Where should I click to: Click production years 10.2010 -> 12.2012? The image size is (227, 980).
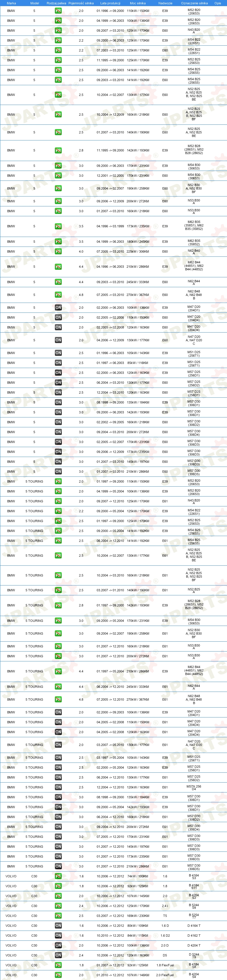[x=110, y=936]
